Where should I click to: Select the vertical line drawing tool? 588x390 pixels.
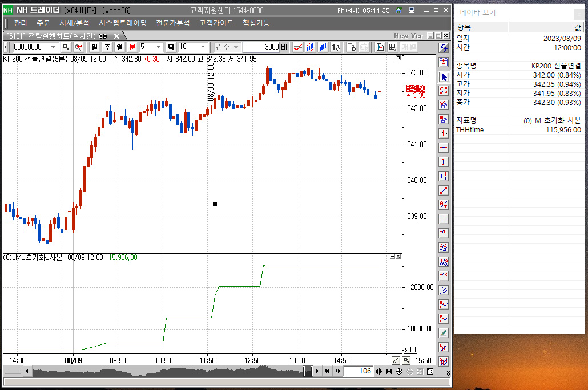[444, 162]
